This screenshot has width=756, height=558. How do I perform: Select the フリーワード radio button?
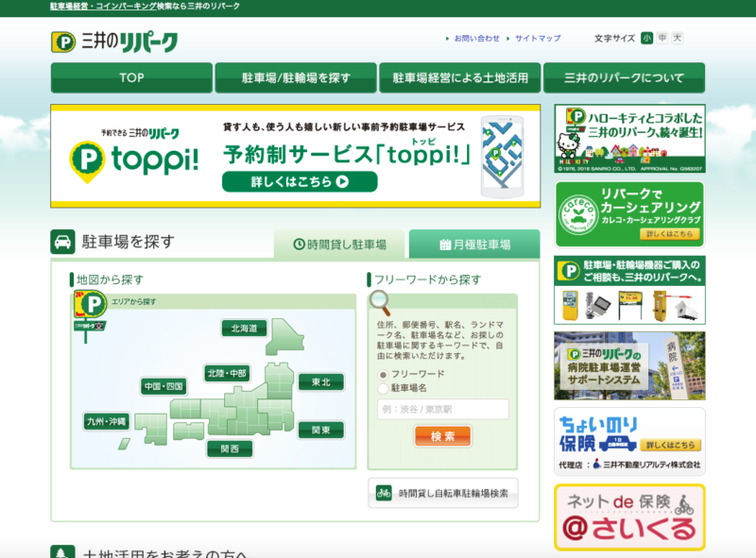[383, 374]
